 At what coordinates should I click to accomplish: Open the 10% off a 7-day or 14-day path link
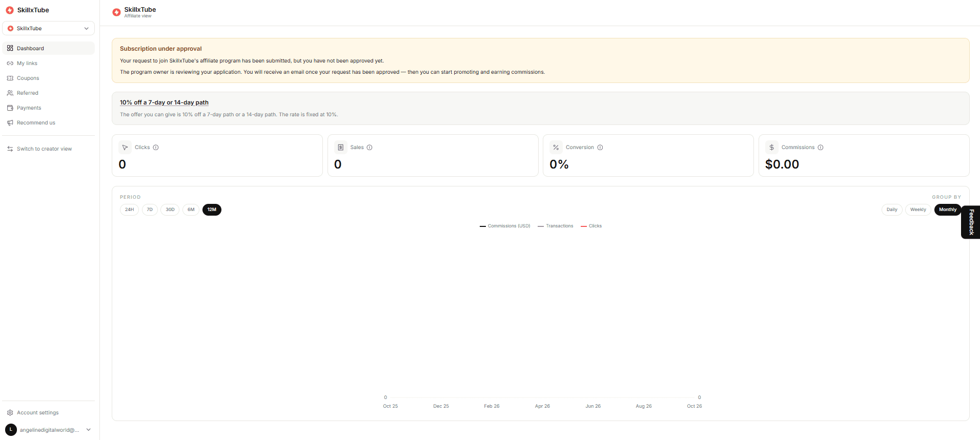164,102
